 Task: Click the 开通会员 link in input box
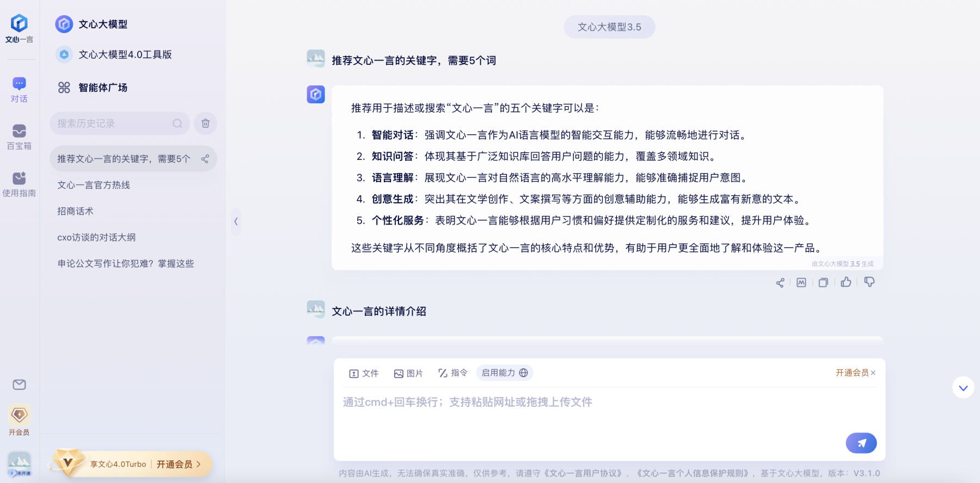coord(852,373)
